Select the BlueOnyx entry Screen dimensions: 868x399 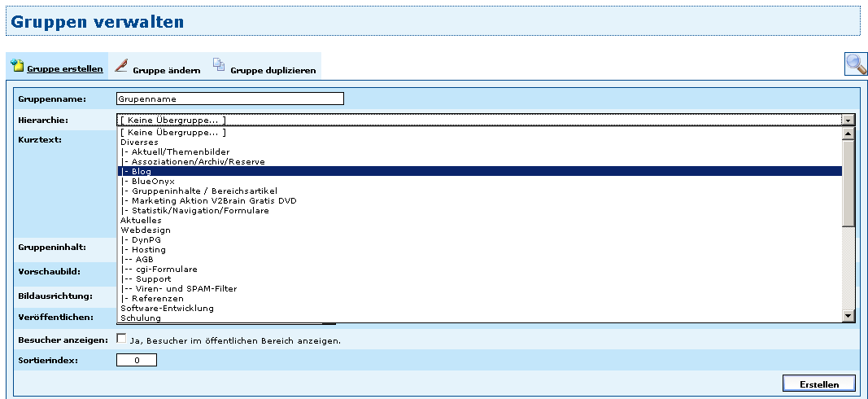tap(149, 182)
